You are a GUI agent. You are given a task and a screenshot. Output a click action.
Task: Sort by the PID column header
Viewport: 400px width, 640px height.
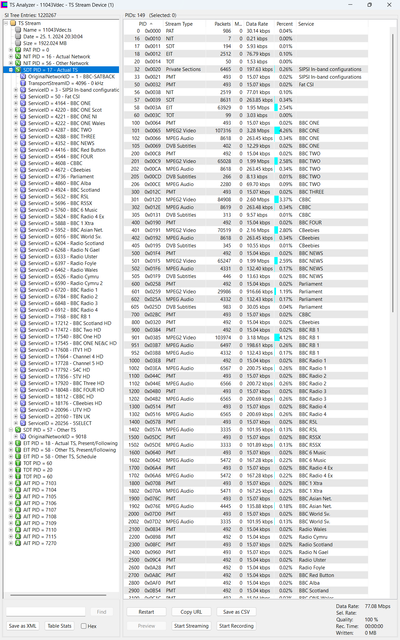pyautogui.click(x=143, y=24)
